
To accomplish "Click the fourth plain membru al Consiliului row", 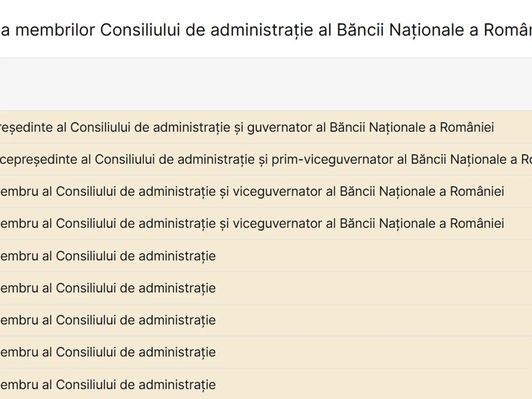I will click(107, 352).
